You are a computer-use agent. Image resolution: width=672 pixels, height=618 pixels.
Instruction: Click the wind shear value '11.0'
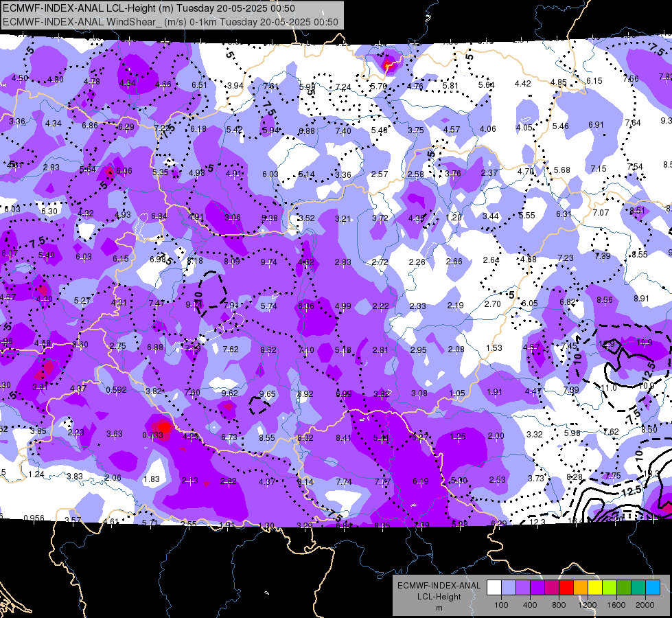[x=609, y=388]
